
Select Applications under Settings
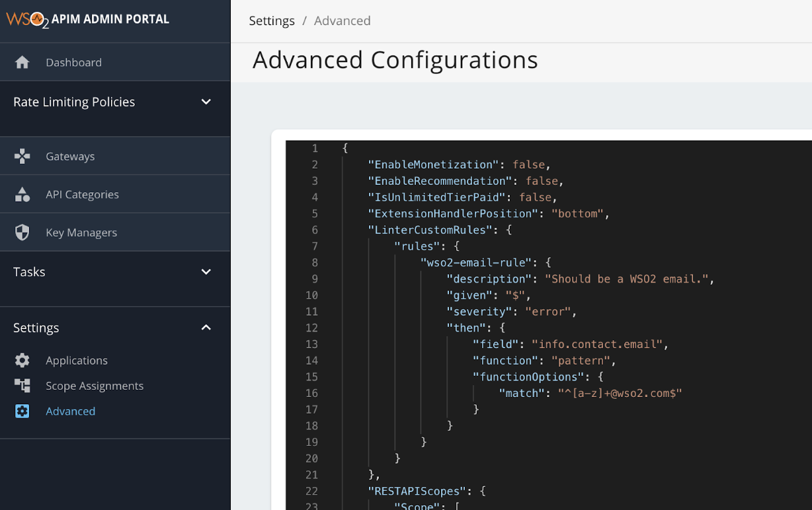(x=76, y=360)
